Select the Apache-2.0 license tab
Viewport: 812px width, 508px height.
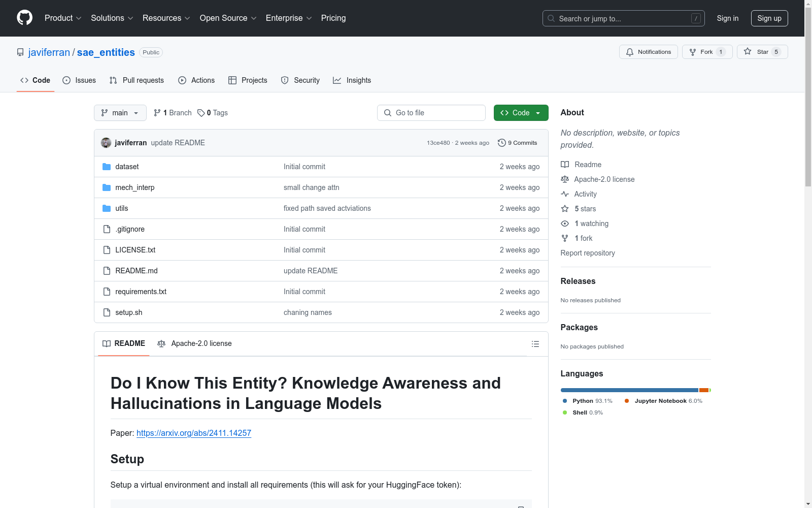pos(194,343)
